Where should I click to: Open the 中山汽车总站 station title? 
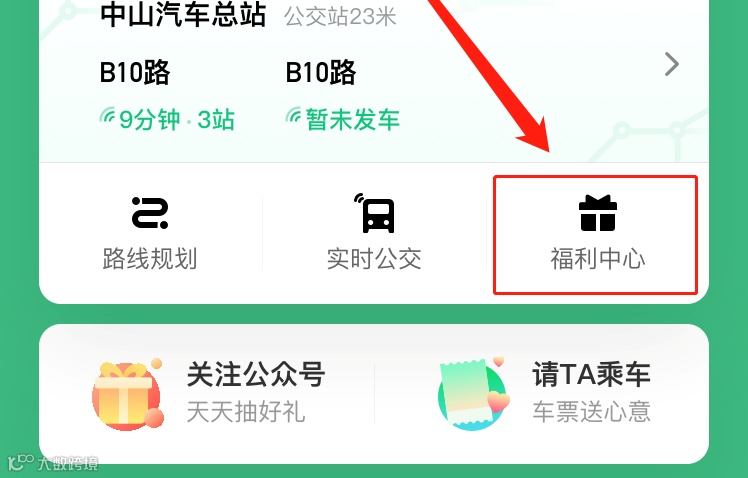coord(183,15)
